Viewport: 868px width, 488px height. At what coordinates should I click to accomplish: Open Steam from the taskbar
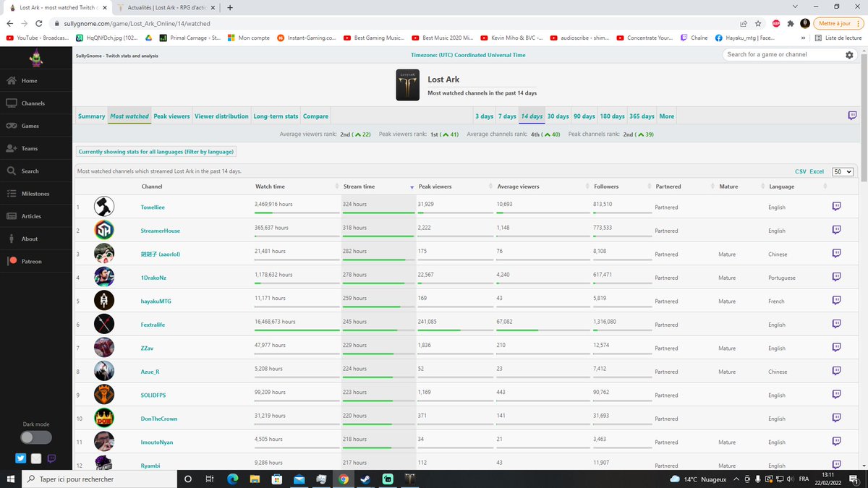click(x=365, y=479)
